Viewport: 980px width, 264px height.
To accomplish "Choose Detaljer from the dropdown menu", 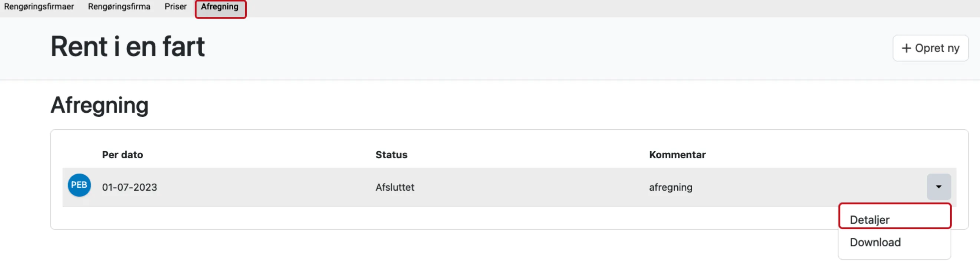I will tap(869, 220).
